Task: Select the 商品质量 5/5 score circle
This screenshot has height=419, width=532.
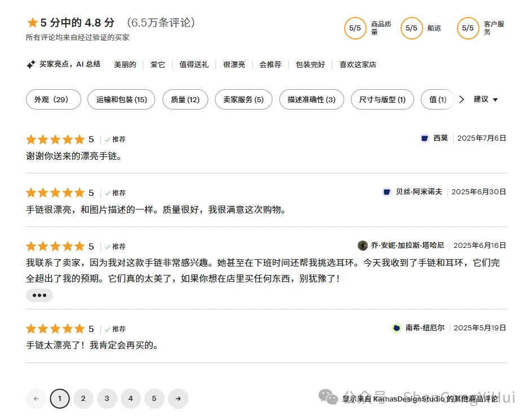Action: pyautogui.click(x=355, y=28)
